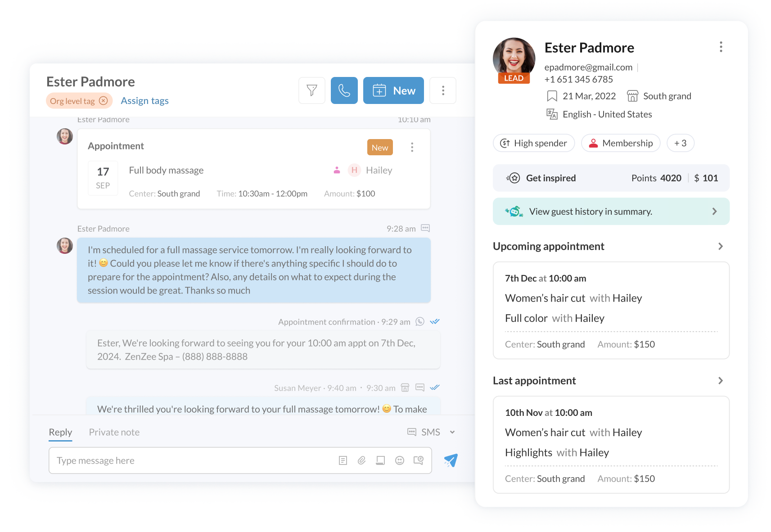Expand the +3 additional tags chip
The height and width of the screenshot is (532, 771).
pyautogui.click(x=680, y=143)
